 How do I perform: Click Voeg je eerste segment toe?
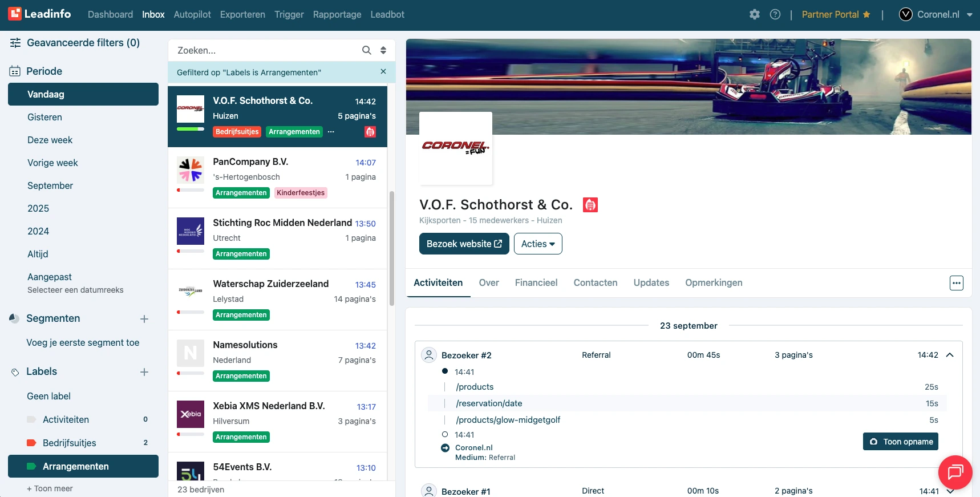point(83,342)
